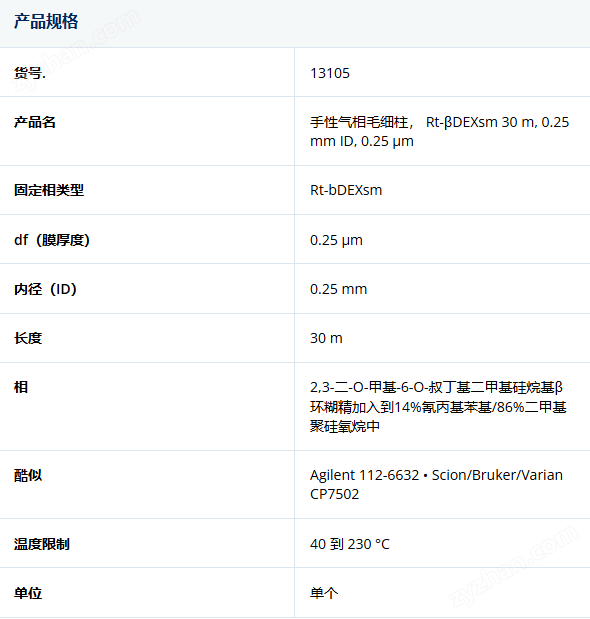Image resolution: width=590 pixels, height=619 pixels.
Task: Click the df（膜厚度）label
Action: tap(52, 240)
